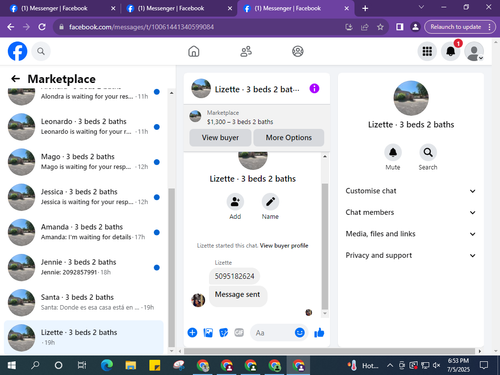The height and width of the screenshot is (375, 500).
Task: Open View buyer profile link
Action: 284,246
